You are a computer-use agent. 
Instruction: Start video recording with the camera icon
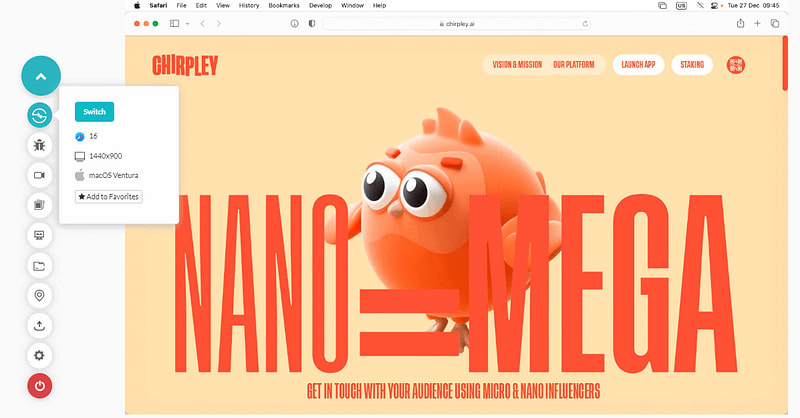39,175
